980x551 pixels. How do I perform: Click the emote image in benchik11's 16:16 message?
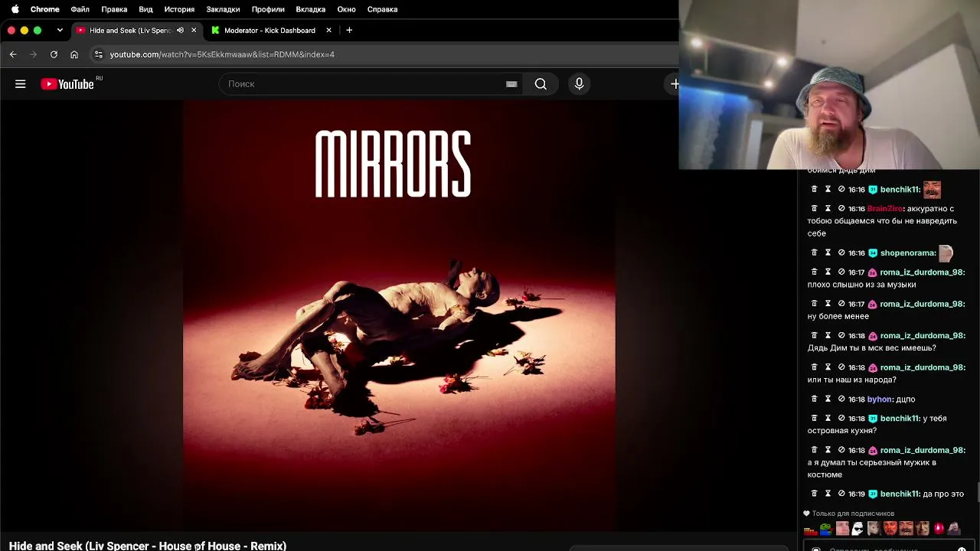pos(932,189)
